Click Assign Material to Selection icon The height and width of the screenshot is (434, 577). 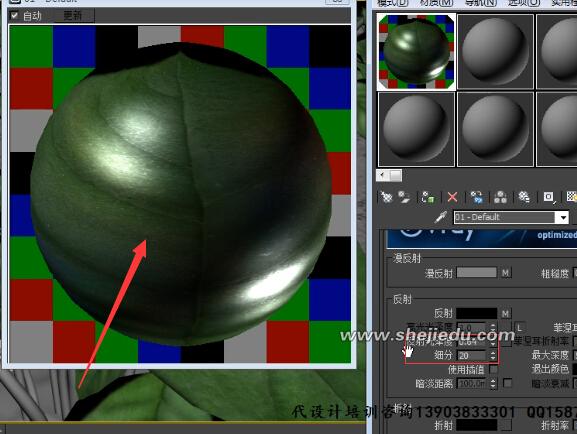tap(428, 197)
